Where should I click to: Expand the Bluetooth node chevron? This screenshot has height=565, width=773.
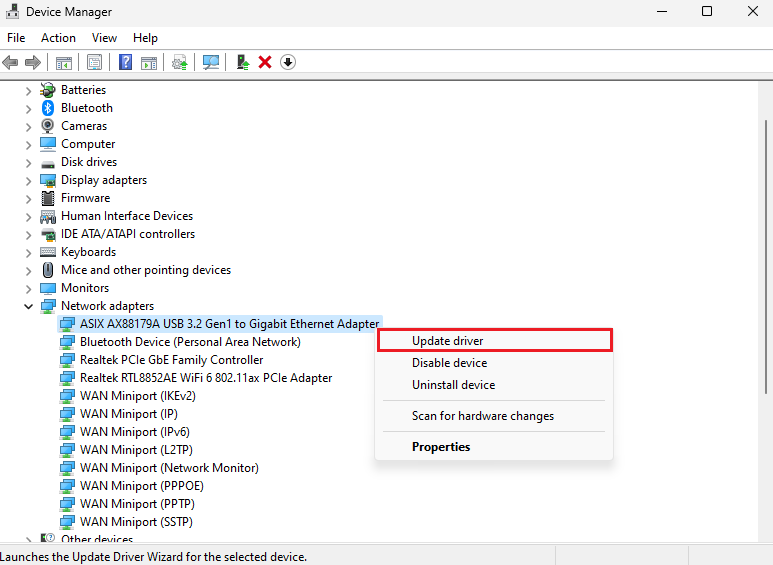point(29,109)
